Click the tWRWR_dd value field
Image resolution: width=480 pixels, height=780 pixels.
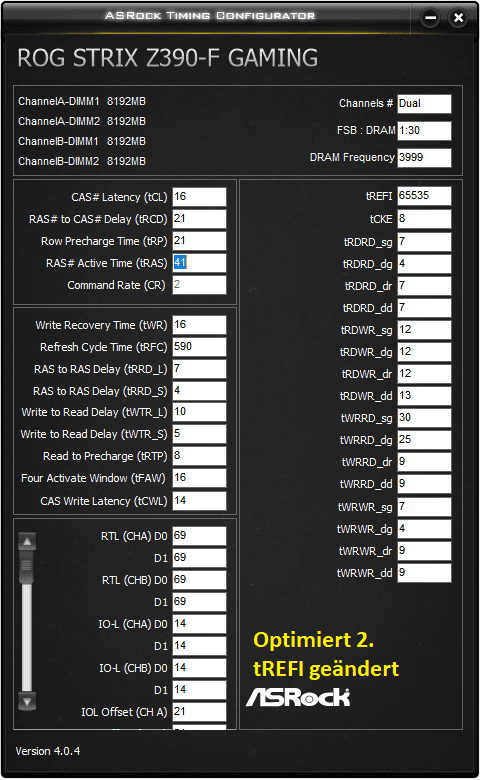pyautogui.click(x=424, y=573)
